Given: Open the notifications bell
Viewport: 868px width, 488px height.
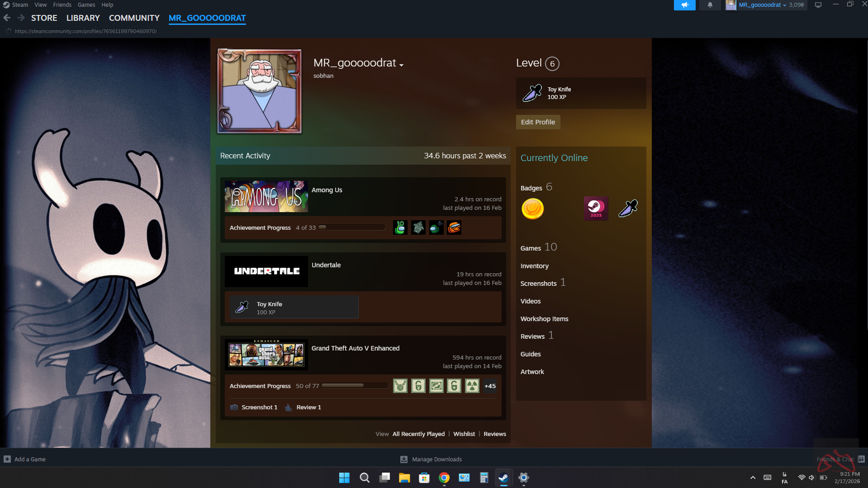Looking at the screenshot, I should 710,5.
